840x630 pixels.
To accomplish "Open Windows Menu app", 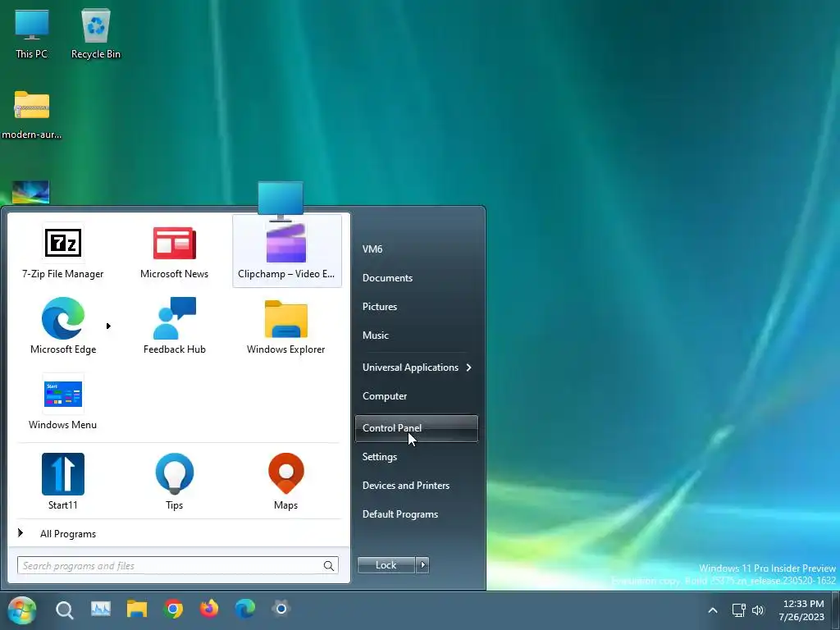I will pos(62,402).
